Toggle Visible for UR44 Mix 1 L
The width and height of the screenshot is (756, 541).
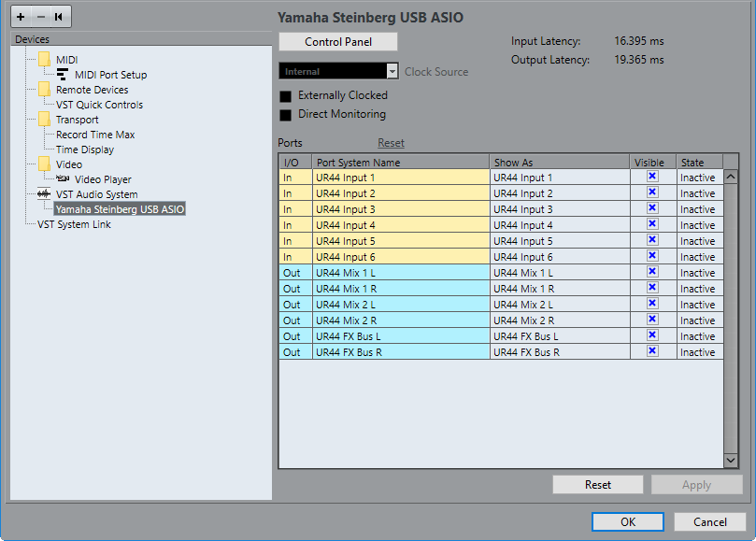[x=652, y=272]
